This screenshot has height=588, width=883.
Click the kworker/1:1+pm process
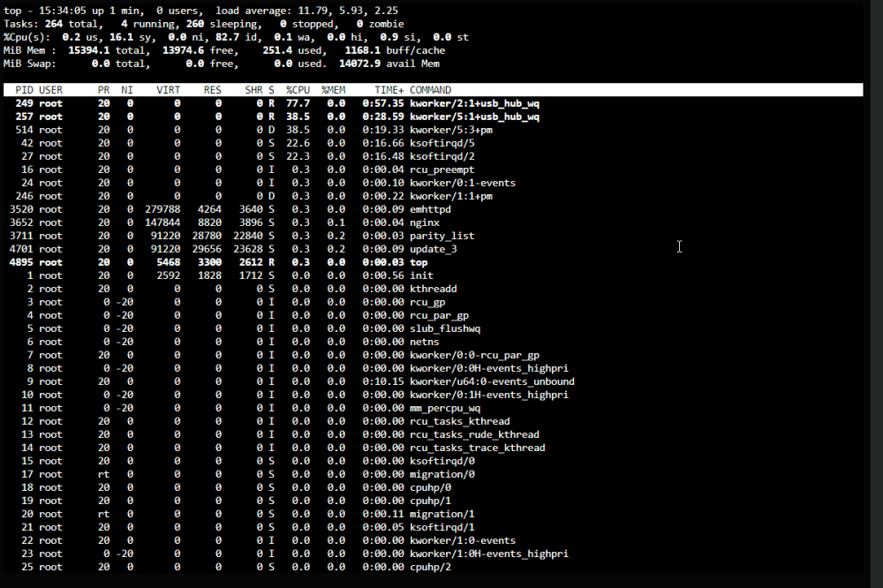pos(451,196)
